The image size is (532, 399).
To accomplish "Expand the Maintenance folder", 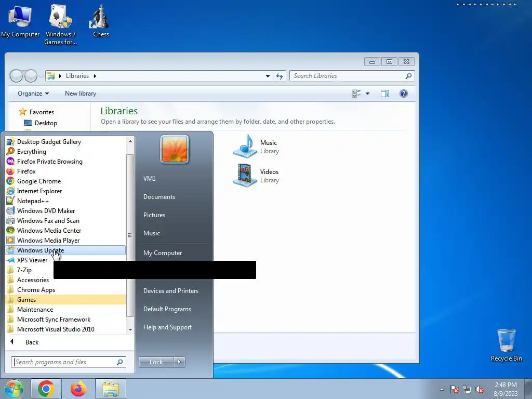I will 65,310.
